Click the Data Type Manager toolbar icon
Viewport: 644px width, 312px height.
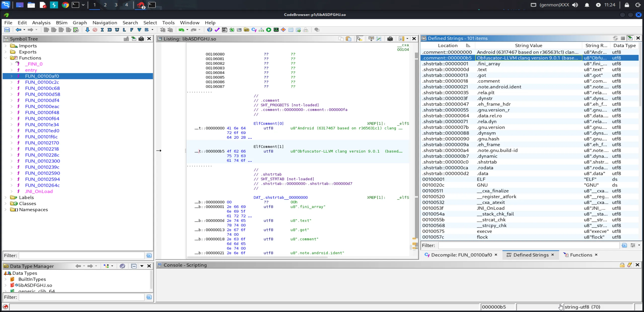246,30
